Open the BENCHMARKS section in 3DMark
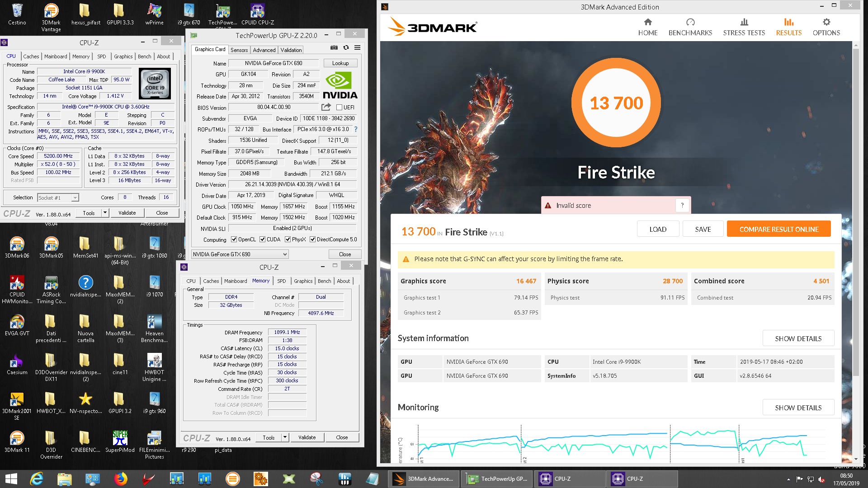 click(x=690, y=27)
